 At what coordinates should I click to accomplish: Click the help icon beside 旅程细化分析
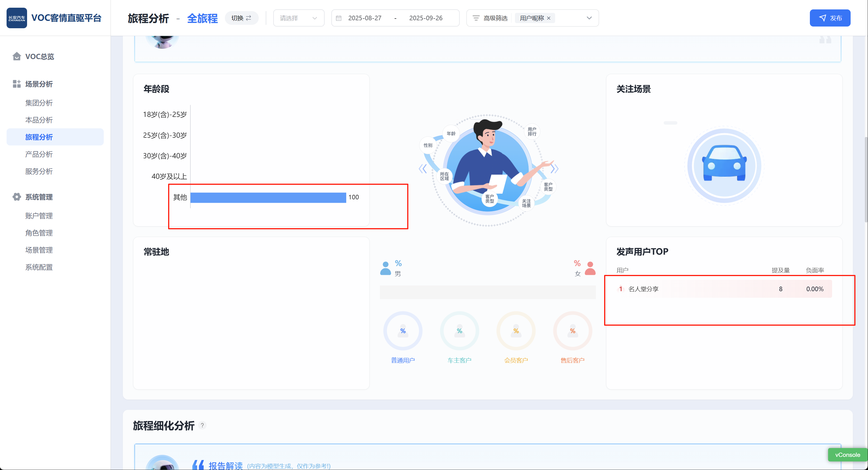[202, 426]
